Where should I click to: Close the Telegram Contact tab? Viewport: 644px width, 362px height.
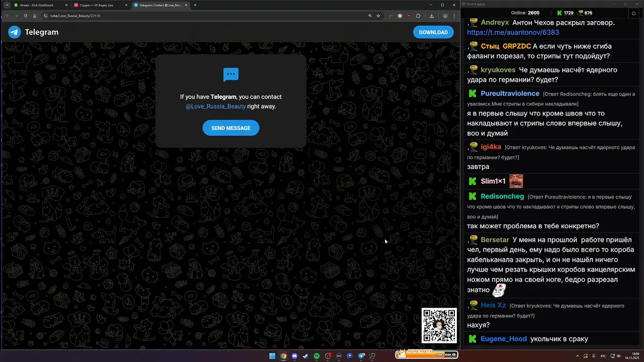tap(186, 5)
